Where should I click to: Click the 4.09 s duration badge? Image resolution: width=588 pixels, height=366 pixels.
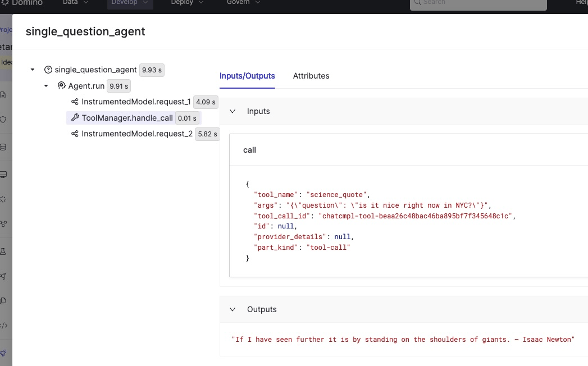click(206, 102)
